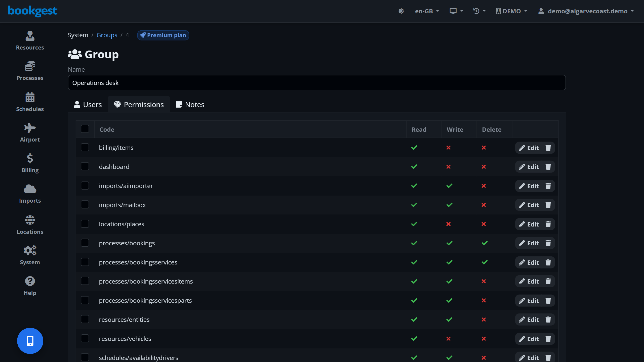Click the bookgest logo
This screenshot has height=362, width=644.
(x=32, y=11)
